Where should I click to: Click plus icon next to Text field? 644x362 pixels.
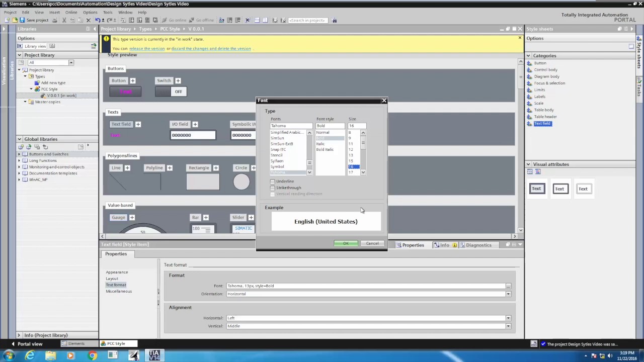[x=138, y=124]
